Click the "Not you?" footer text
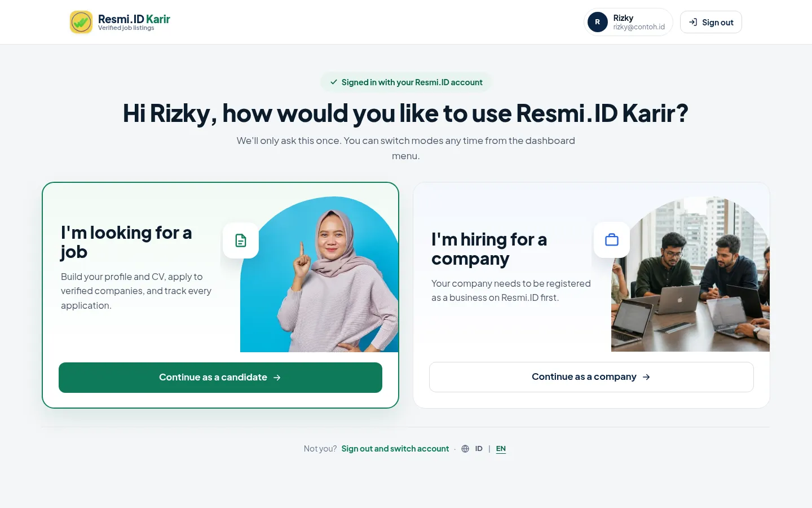 pos(320,449)
